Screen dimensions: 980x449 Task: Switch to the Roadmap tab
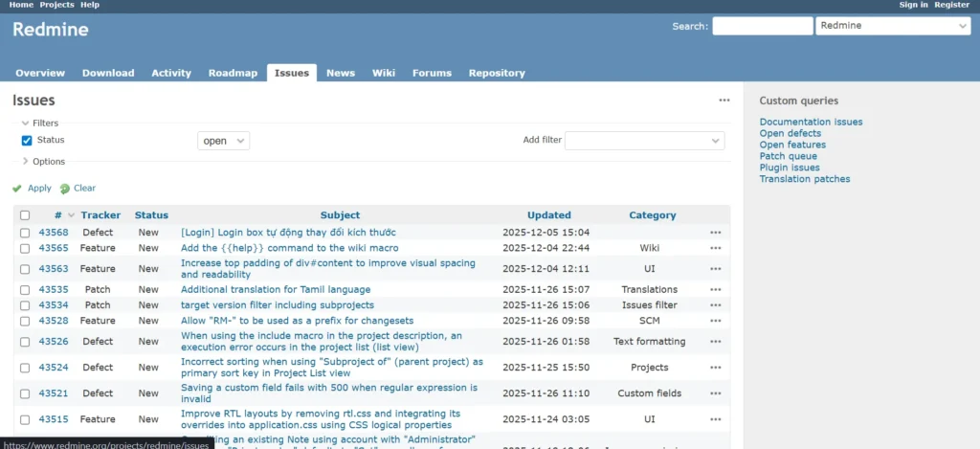233,73
